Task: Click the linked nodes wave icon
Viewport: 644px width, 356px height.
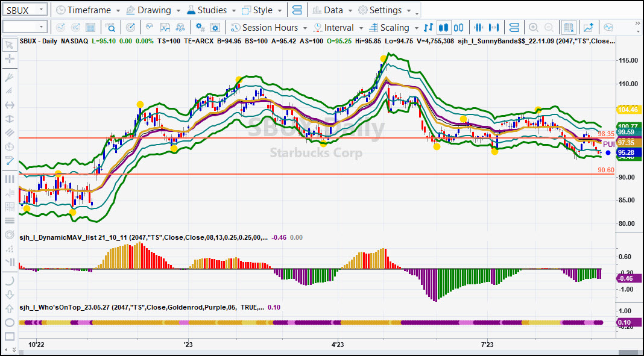Action: tap(180, 28)
